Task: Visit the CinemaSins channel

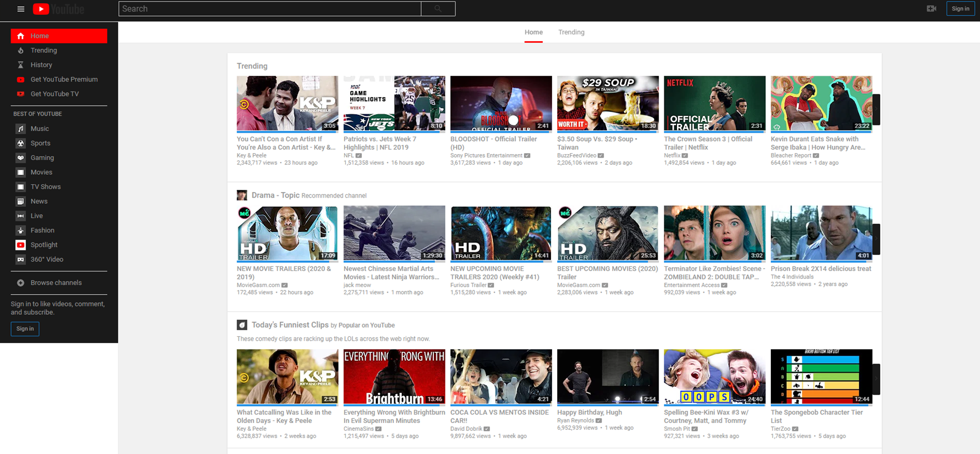Action: tap(358, 429)
